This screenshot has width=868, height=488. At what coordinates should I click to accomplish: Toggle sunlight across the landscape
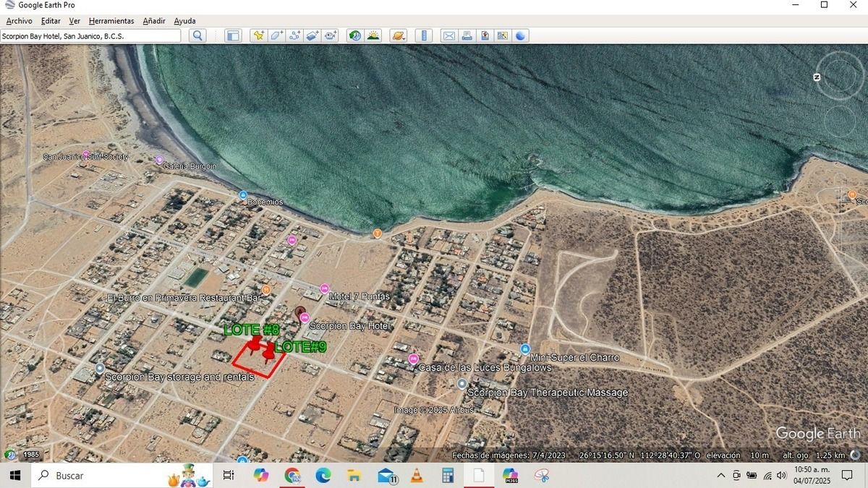click(373, 35)
